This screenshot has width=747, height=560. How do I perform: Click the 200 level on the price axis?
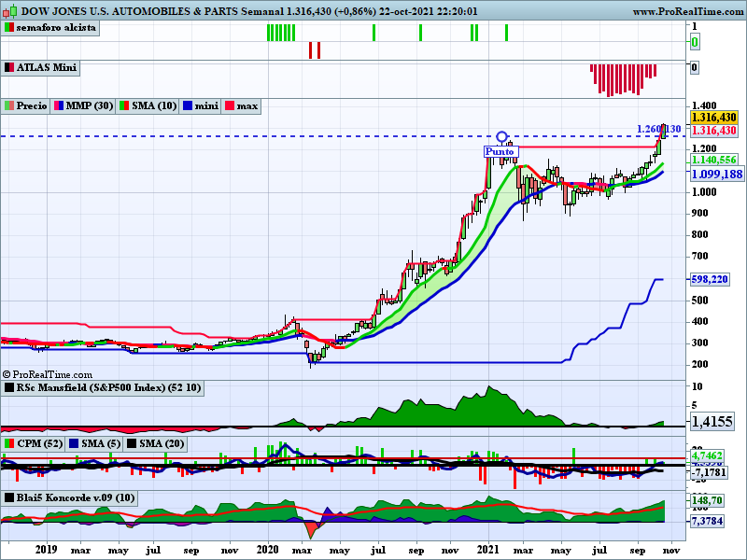(699, 364)
